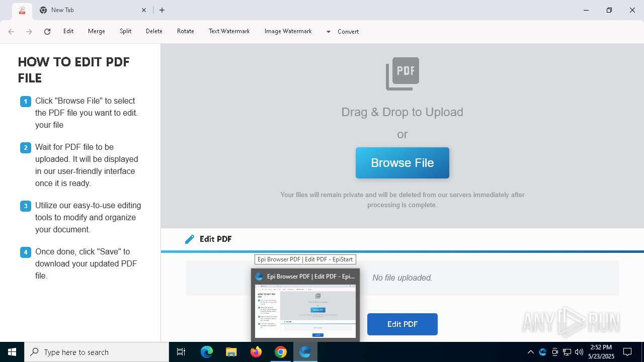The width and height of the screenshot is (644, 362).
Task: Open network status tray icon
Action: point(567,352)
